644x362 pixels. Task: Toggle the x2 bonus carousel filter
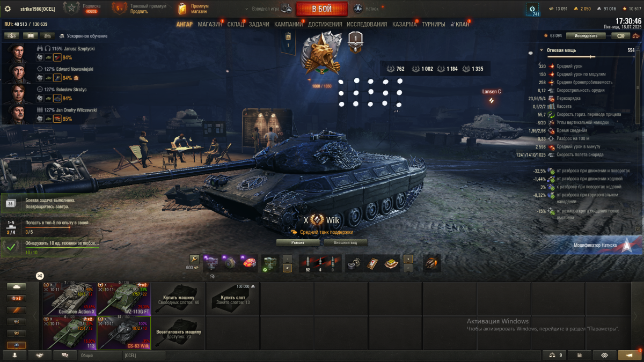point(17,298)
